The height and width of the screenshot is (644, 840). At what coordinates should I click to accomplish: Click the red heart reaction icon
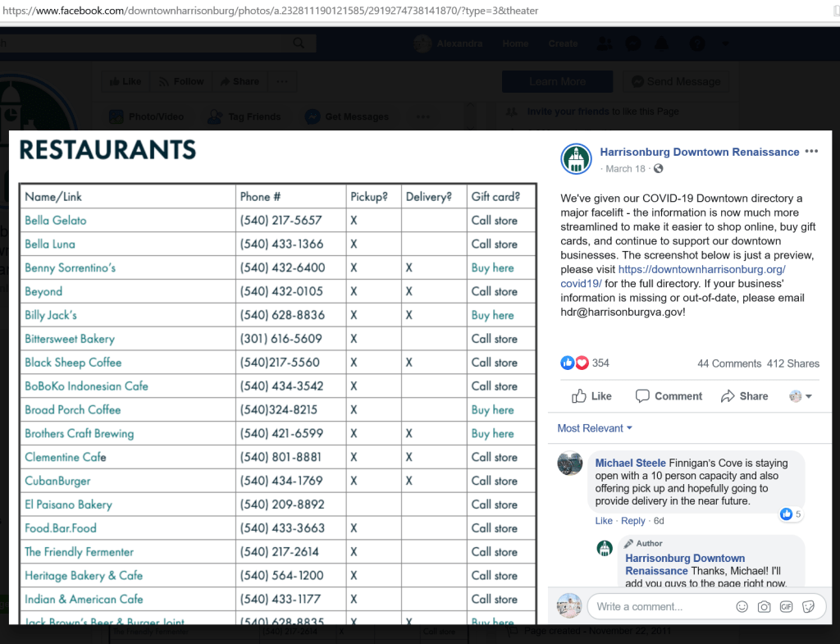tap(582, 363)
